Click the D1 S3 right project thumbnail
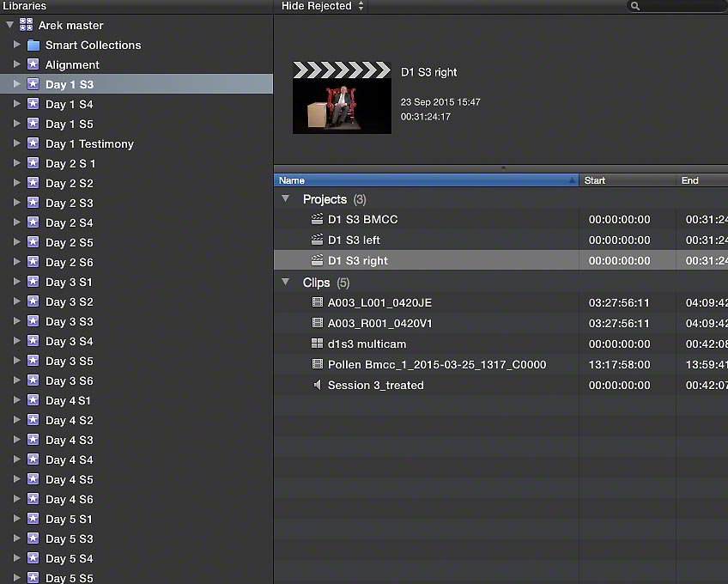 (343, 98)
